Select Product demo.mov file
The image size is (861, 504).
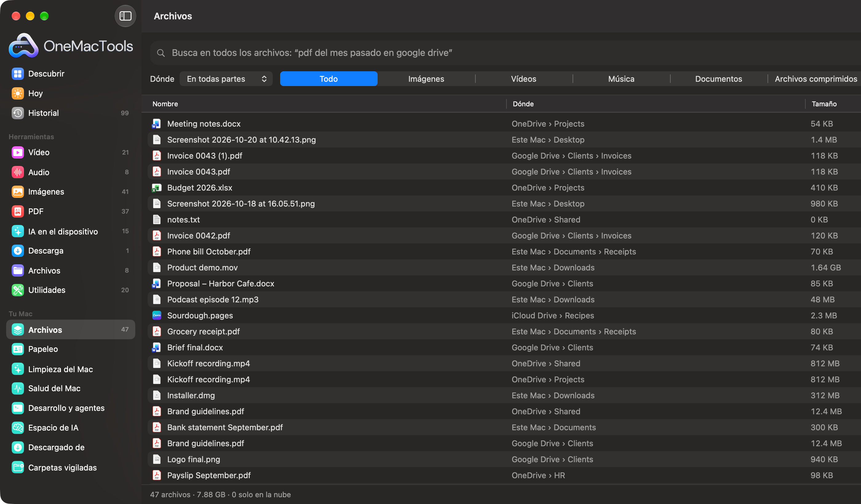504,267
